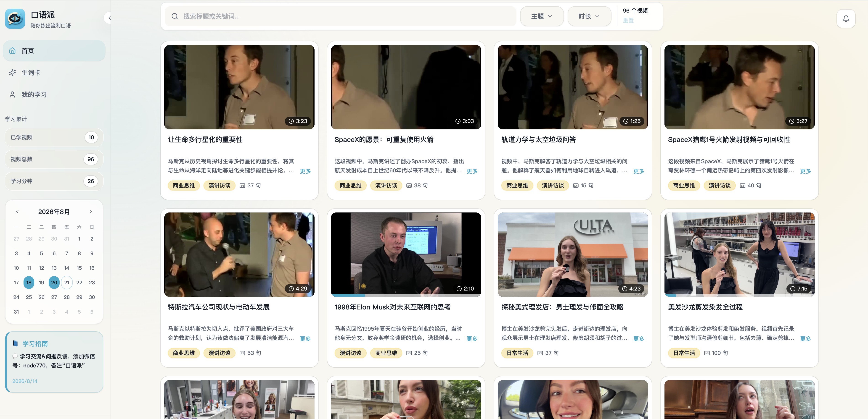Open the 特斯拉汽车公司现状 video thumbnail
The image size is (868, 419).
coord(239,254)
